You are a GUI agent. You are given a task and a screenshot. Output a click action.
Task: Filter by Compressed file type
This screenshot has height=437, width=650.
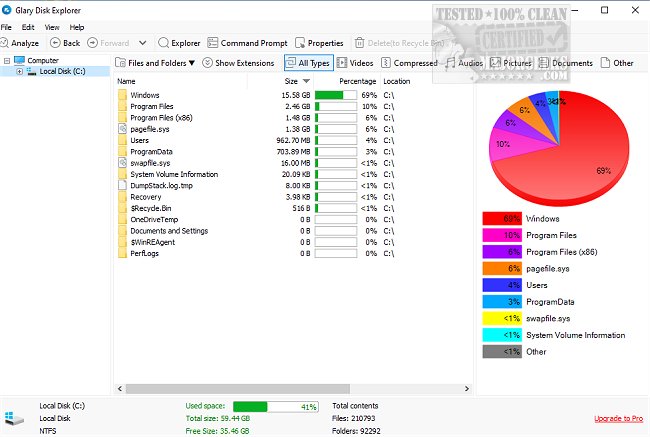(x=409, y=63)
